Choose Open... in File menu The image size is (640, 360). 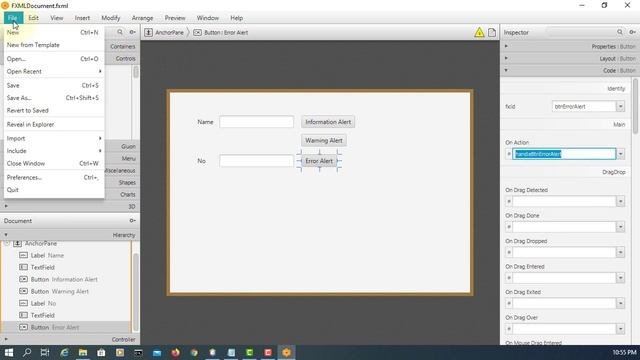(x=54, y=59)
